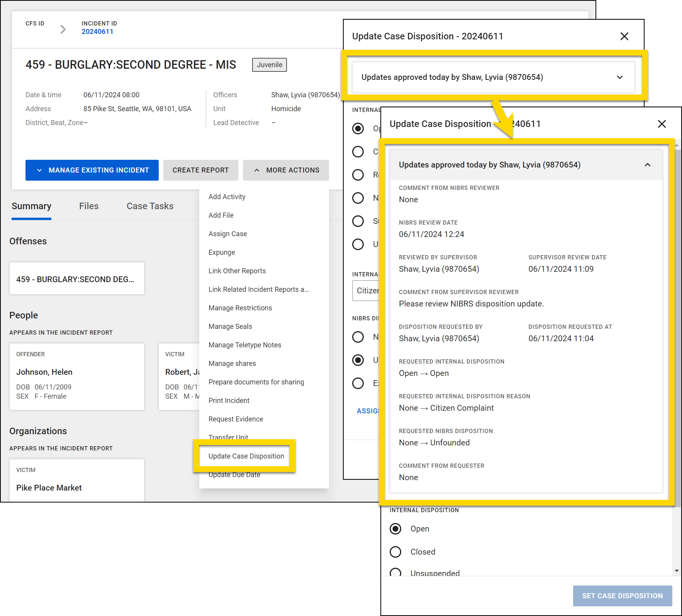Select the Closed internal disposition radio button

point(395,552)
